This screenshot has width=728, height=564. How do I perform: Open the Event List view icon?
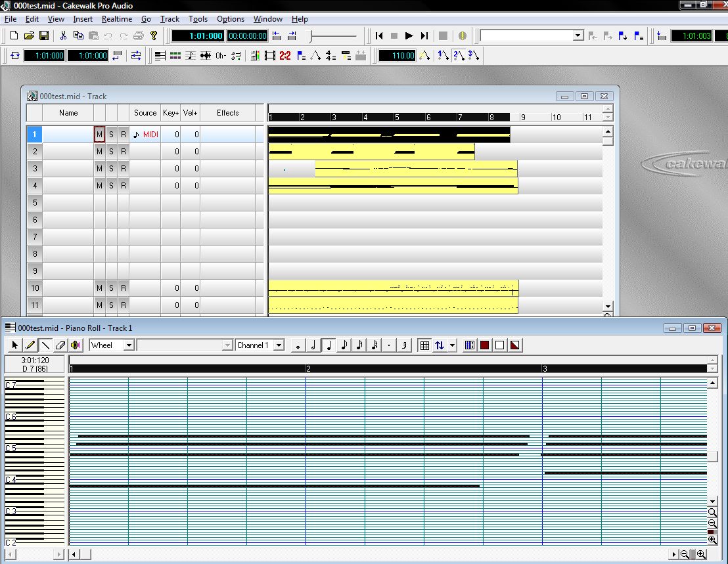coord(175,56)
